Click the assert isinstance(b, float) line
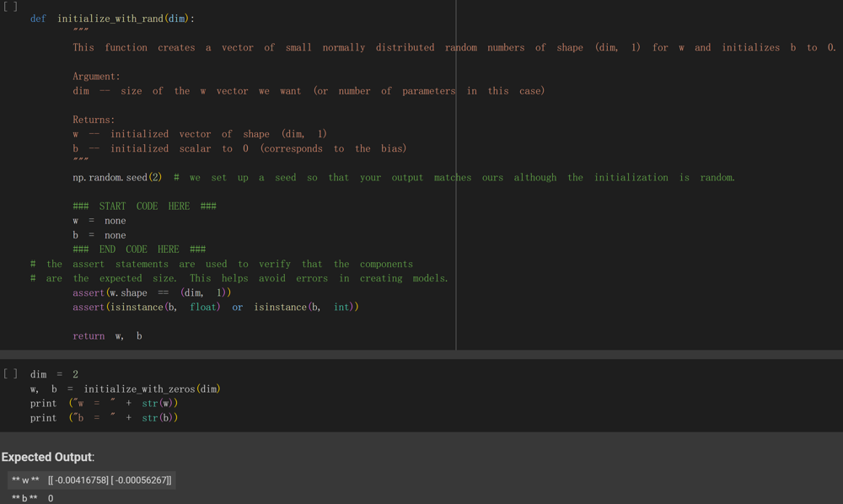This screenshot has width=843, height=504. (x=216, y=308)
